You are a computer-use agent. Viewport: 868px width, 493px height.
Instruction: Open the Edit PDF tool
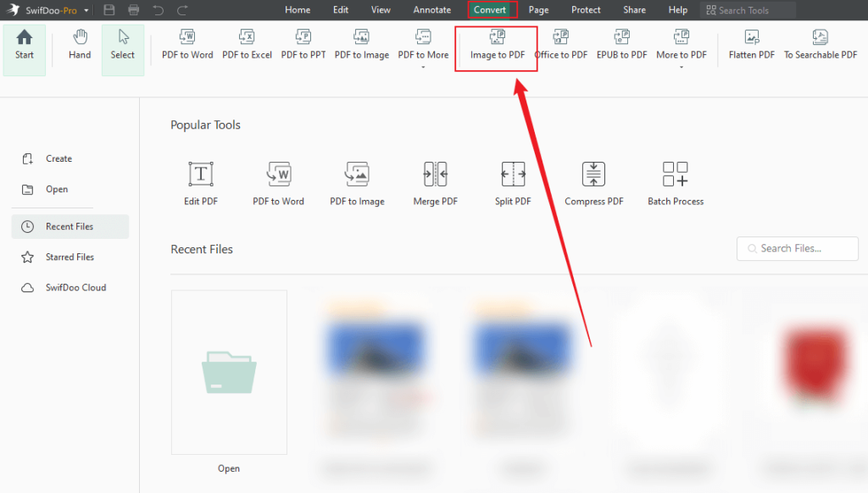click(x=200, y=180)
